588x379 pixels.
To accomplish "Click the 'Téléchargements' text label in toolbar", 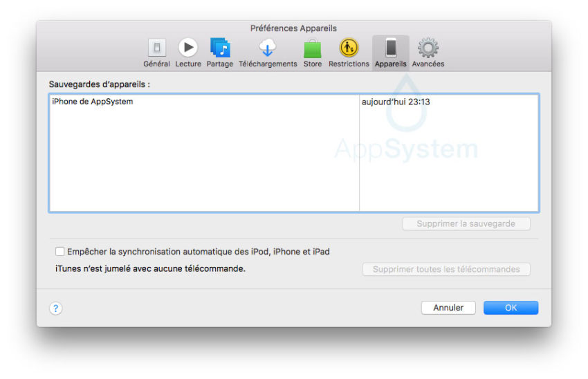I will click(x=268, y=64).
